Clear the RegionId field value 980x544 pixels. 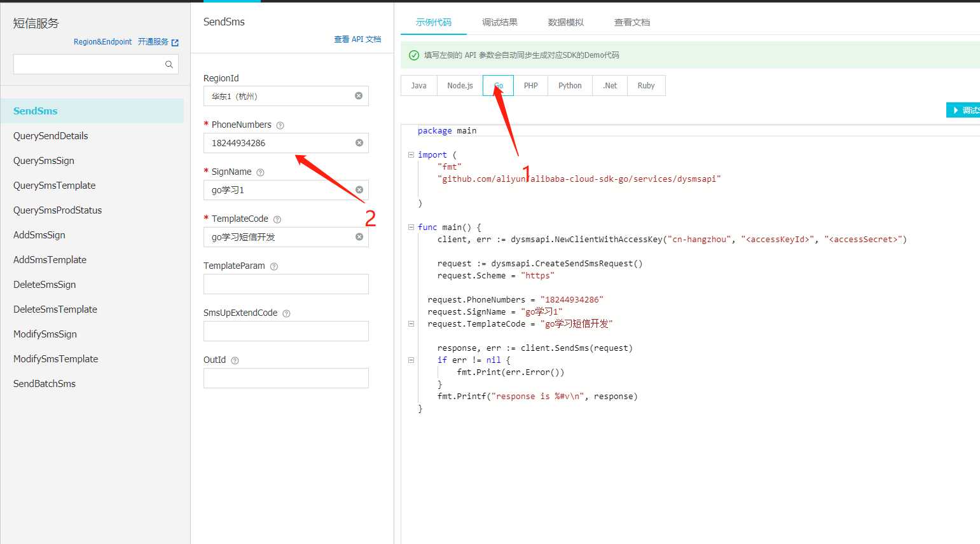tap(359, 96)
